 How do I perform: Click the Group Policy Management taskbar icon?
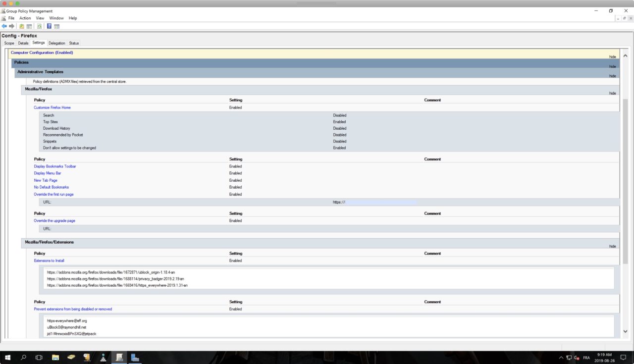pos(119,357)
